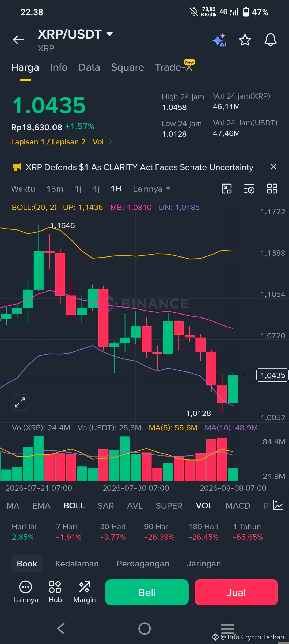This screenshot has width=289, height=644.
Task: Switch to the Square tab
Action: (128, 67)
